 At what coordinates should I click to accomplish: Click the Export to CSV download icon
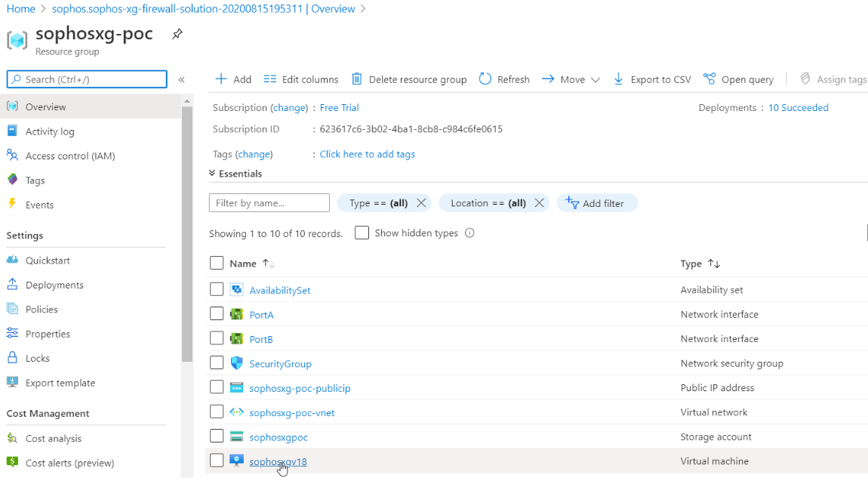point(618,79)
